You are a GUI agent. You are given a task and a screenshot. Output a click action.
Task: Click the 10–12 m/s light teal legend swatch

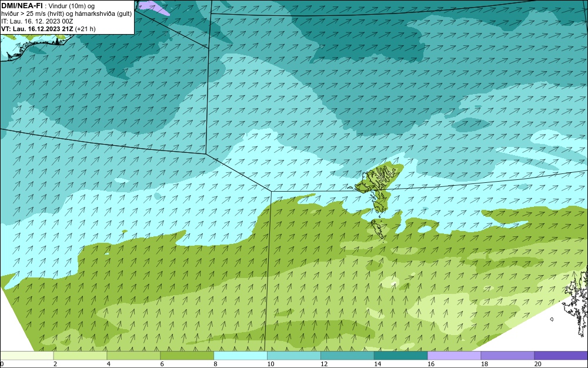click(294, 356)
